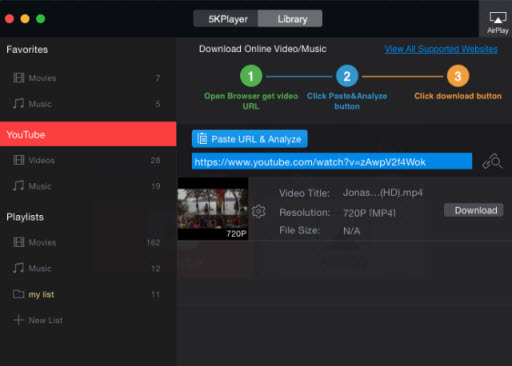Click step 2 circle Paste&Analyze

[347, 76]
